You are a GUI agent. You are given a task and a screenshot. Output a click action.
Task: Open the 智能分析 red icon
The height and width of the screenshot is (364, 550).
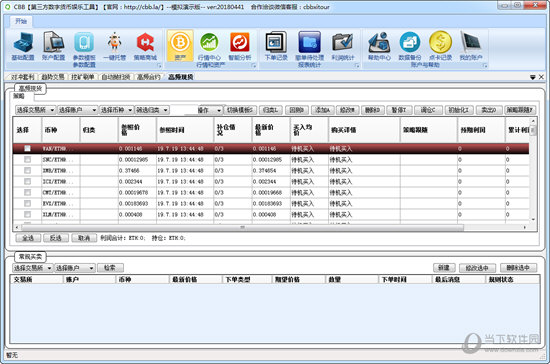point(240,46)
